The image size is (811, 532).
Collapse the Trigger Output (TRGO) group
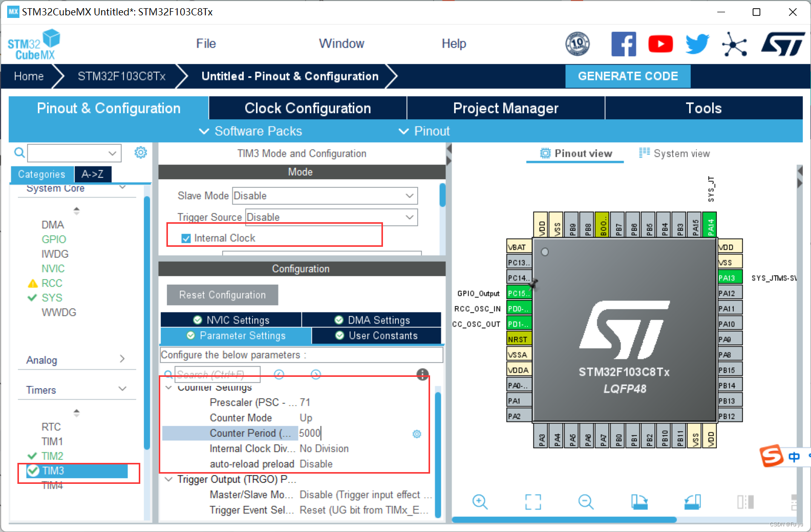click(x=168, y=479)
